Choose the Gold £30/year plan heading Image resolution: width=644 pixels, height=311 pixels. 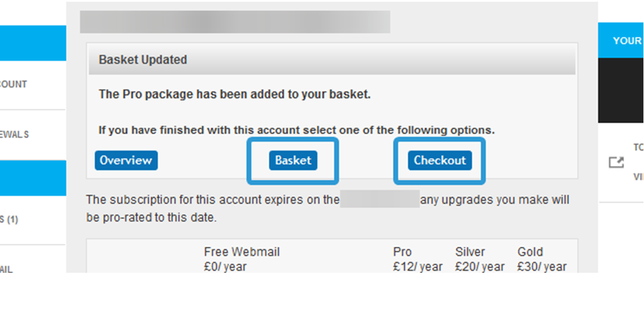(x=542, y=259)
